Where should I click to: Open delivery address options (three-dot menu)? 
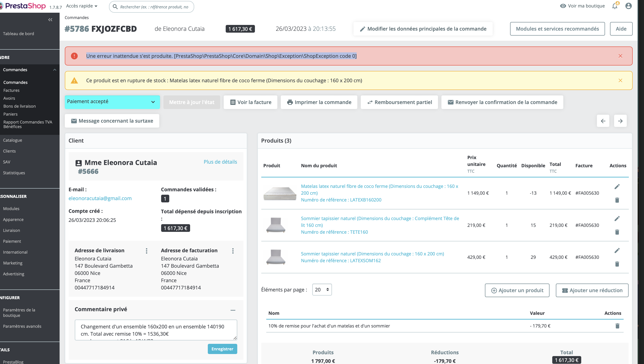coord(147,251)
